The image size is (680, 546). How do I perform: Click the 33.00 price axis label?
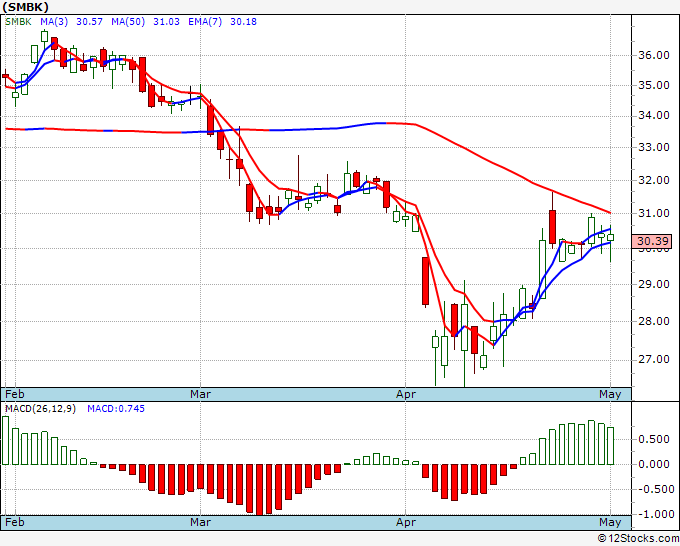[654, 147]
